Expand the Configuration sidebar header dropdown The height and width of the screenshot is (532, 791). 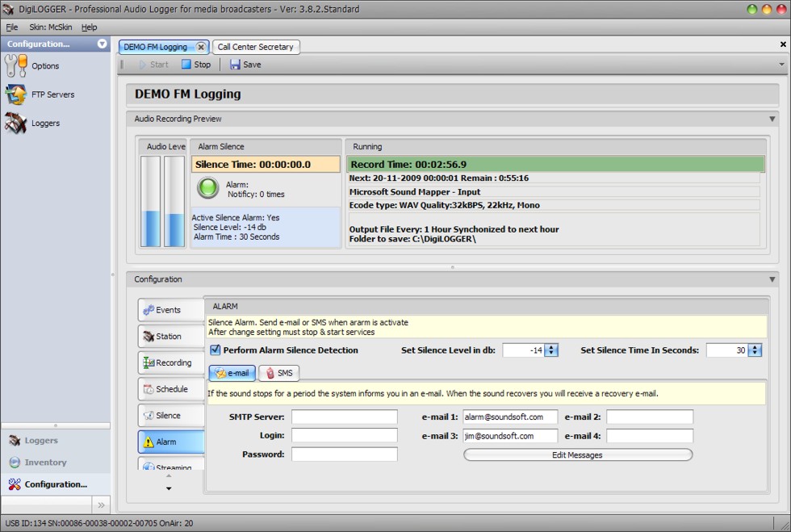click(102, 44)
